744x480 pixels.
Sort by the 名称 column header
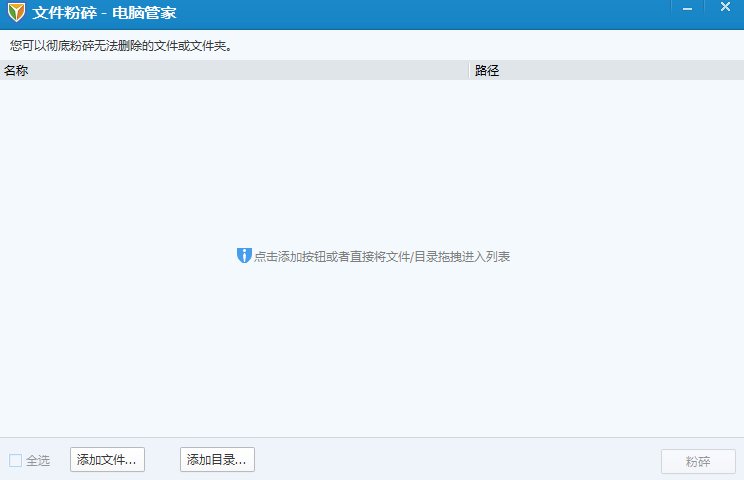click(234, 71)
